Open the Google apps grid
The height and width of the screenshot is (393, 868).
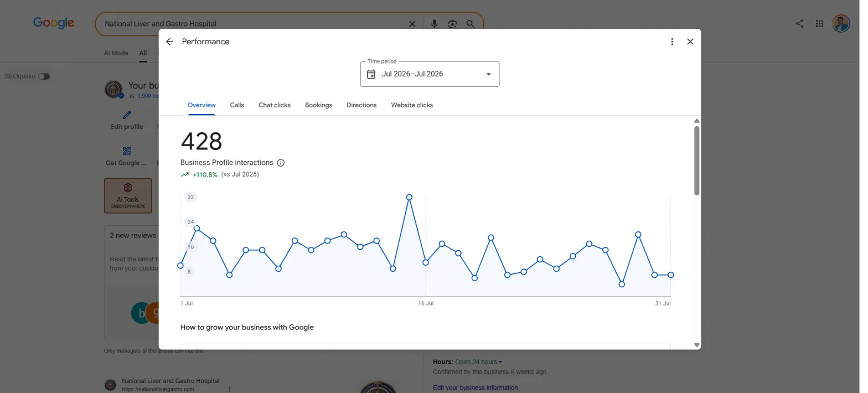[819, 23]
